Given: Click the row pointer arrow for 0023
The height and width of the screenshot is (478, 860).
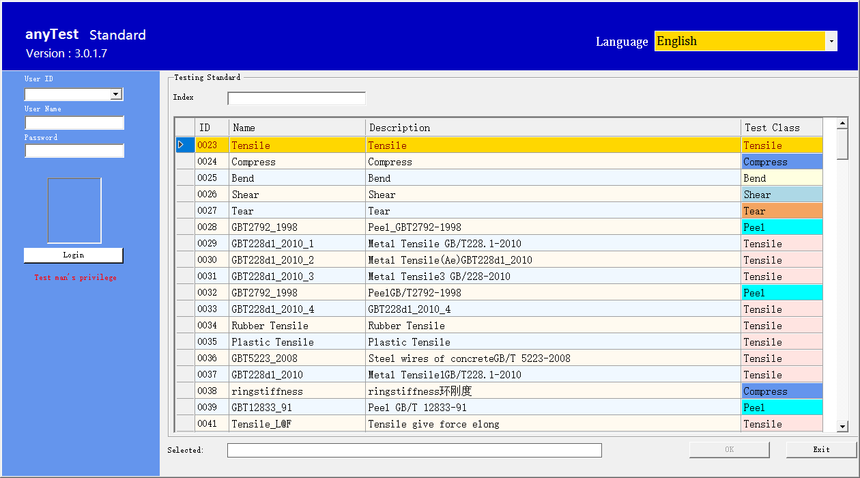Looking at the screenshot, I should 182,145.
